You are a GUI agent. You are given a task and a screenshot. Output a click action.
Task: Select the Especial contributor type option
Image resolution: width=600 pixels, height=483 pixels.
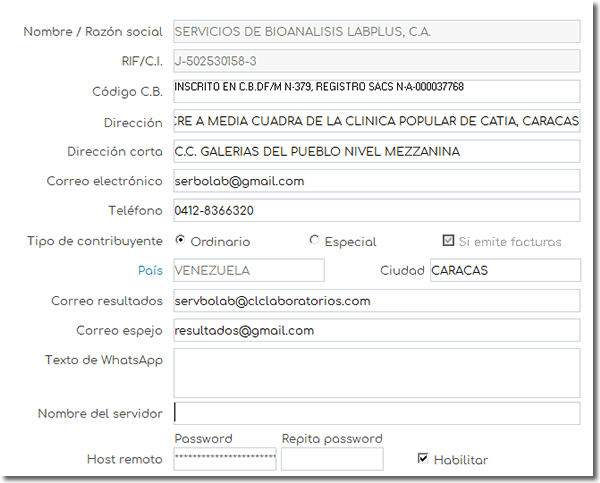315,241
